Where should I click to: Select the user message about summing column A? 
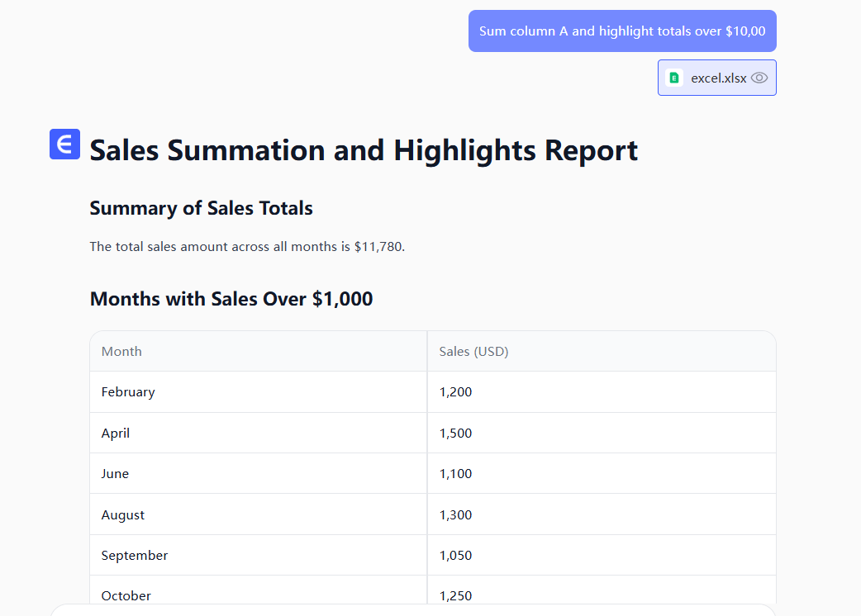(621, 31)
